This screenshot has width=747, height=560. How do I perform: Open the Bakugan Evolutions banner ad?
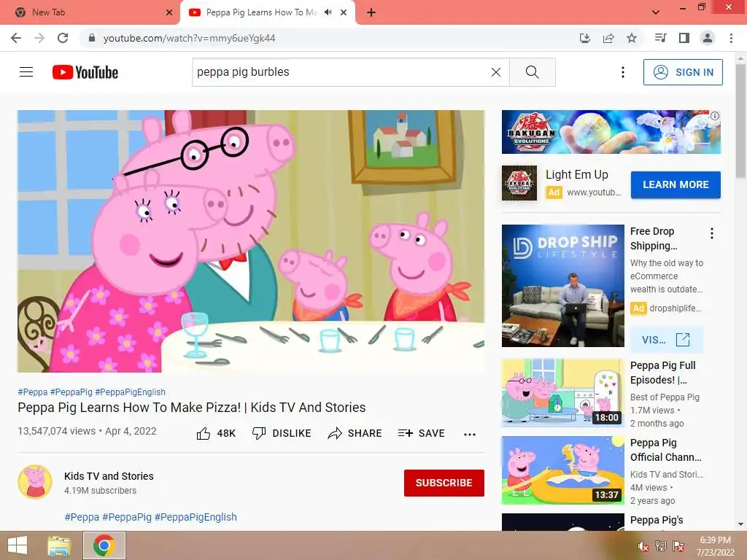611,132
